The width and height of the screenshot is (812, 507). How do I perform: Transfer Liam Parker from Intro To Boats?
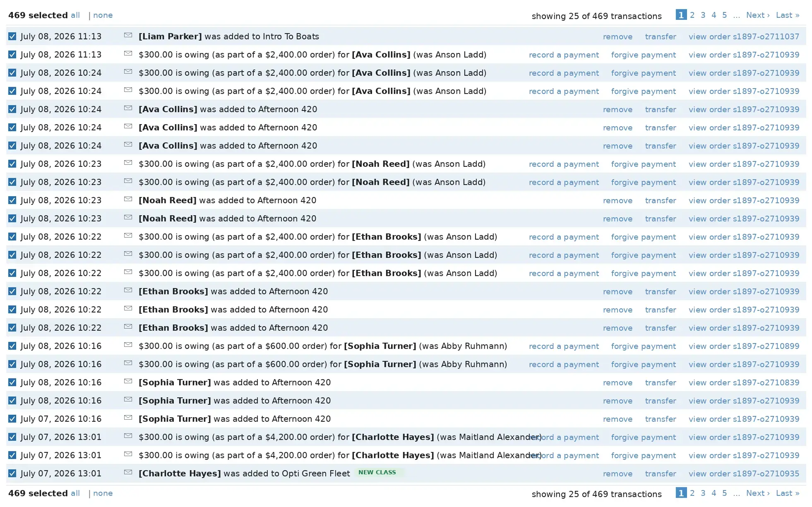point(661,37)
